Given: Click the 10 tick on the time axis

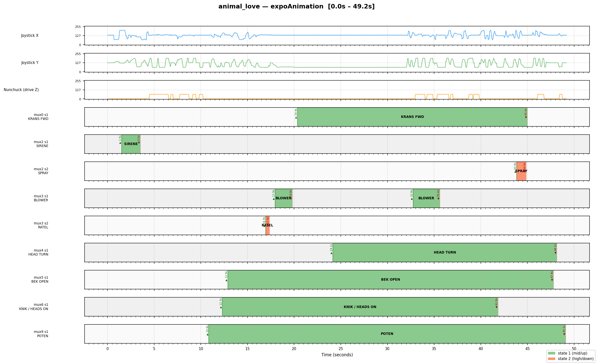Looking at the screenshot, I should [x=201, y=349].
